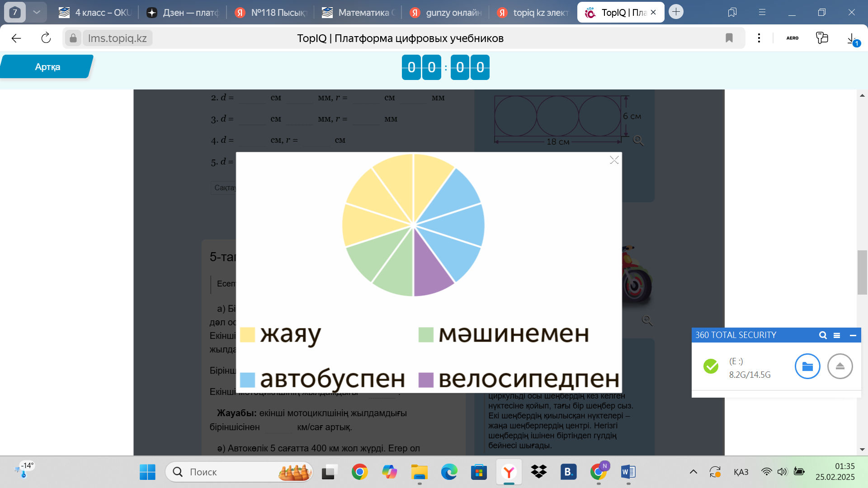Image resolution: width=868 pixels, height=488 pixels.
Task: Click the bookmark icon in address bar
Action: point(729,38)
